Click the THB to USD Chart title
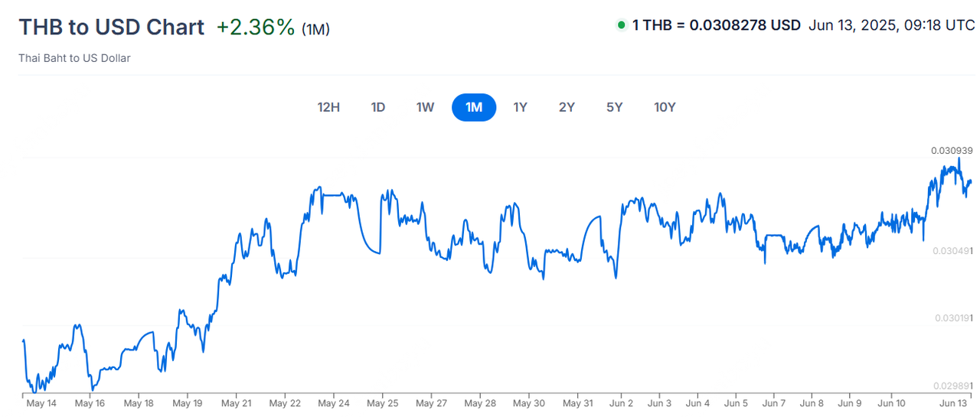This screenshot has width=980, height=417. point(111,27)
